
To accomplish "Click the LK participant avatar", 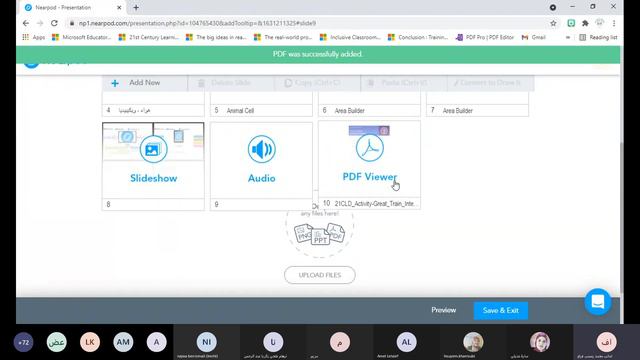I will (x=90, y=342).
